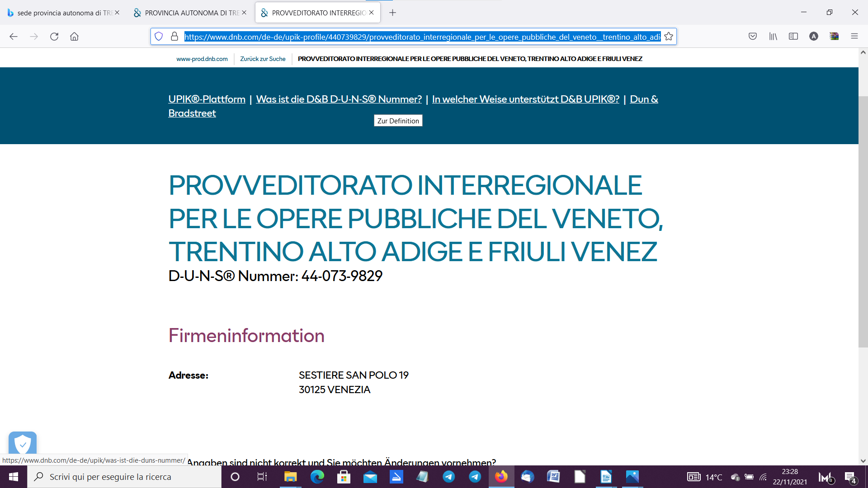Open the notification center icon
This screenshot has width=868, height=488.
point(850,477)
